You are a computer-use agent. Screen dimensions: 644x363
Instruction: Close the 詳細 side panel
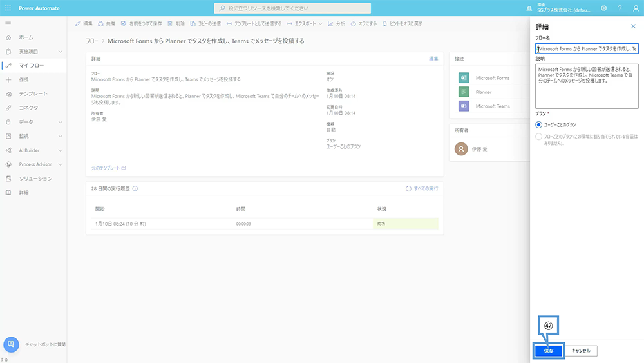pyautogui.click(x=633, y=26)
